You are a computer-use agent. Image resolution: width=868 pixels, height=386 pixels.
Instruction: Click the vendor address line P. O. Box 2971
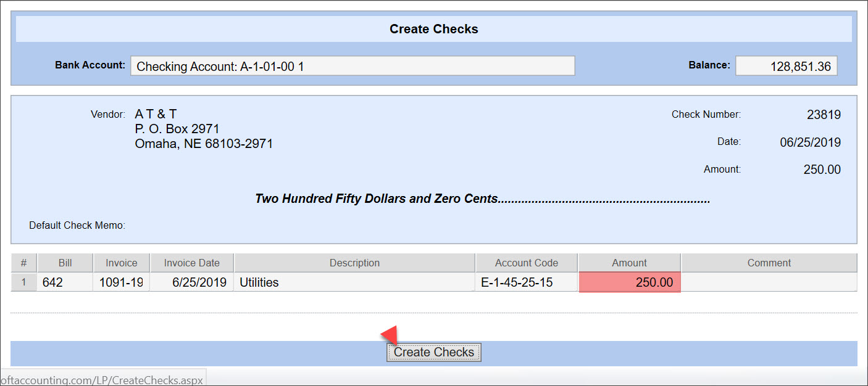pos(177,129)
